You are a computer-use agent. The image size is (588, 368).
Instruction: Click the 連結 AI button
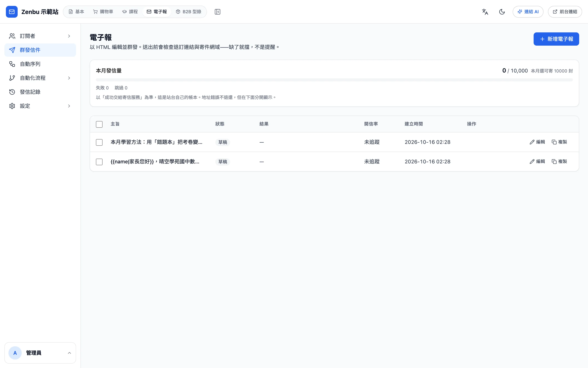[528, 12]
